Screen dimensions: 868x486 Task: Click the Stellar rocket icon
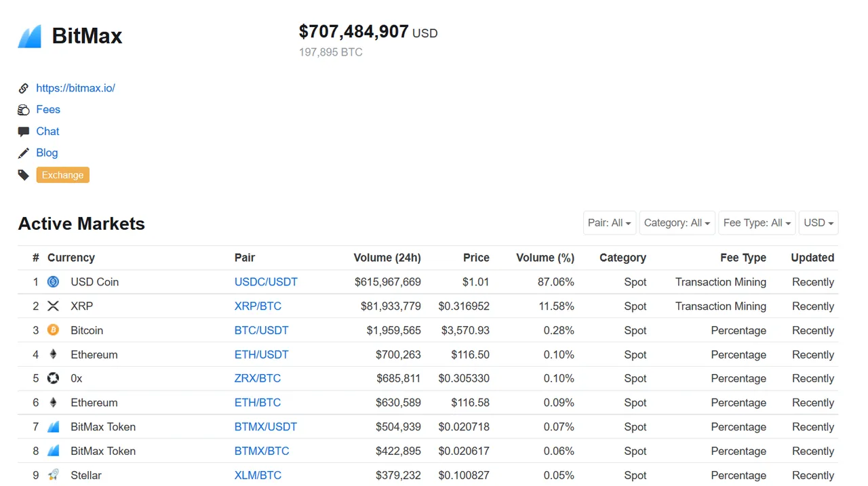coord(54,475)
